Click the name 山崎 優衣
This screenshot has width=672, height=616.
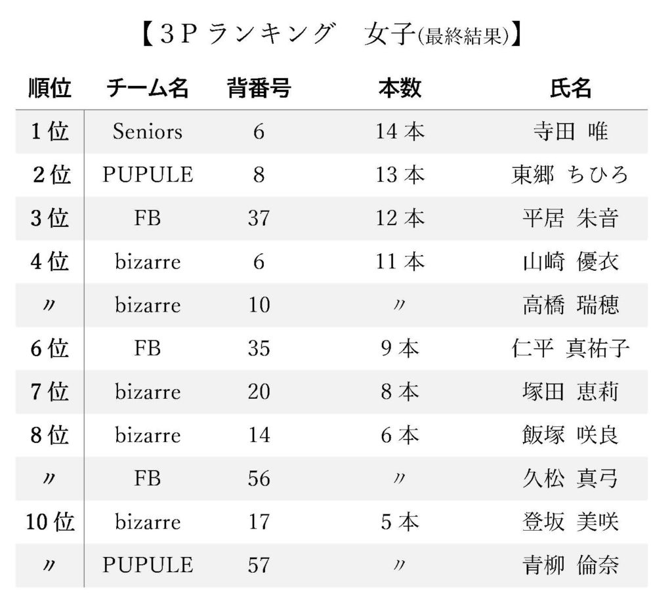click(570, 262)
